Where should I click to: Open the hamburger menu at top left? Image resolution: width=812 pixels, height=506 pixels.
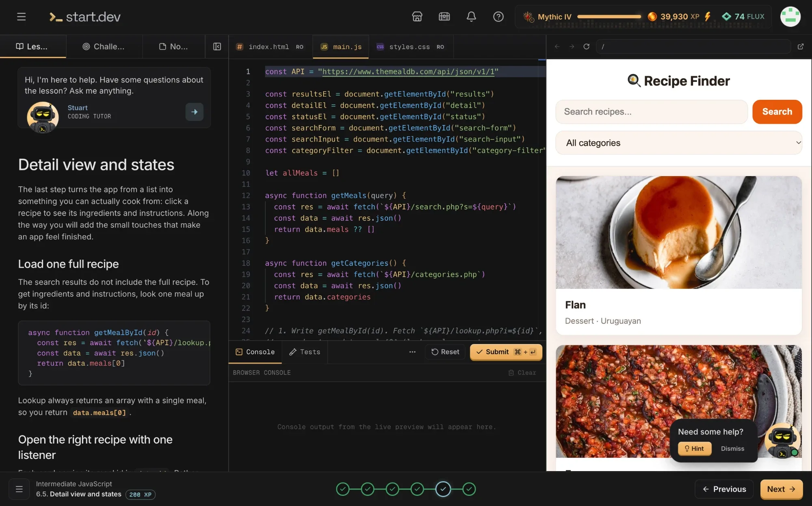pyautogui.click(x=21, y=17)
